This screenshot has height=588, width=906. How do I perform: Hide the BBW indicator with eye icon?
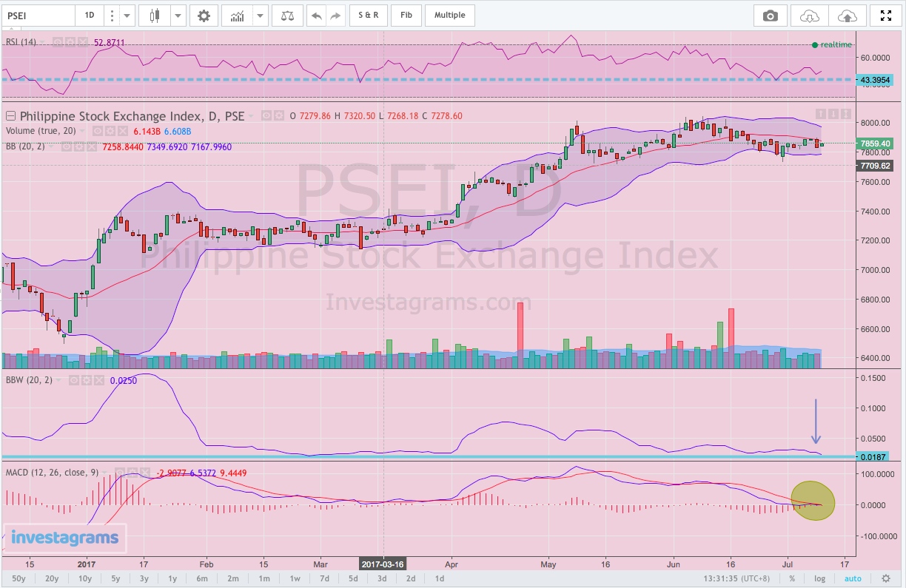click(x=73, y=380)
